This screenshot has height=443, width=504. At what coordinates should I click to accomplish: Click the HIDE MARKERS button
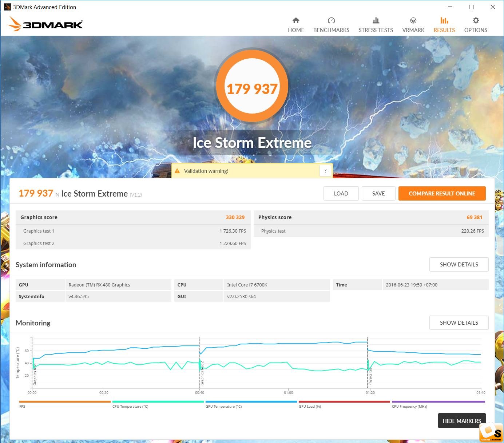pos(462,421)
